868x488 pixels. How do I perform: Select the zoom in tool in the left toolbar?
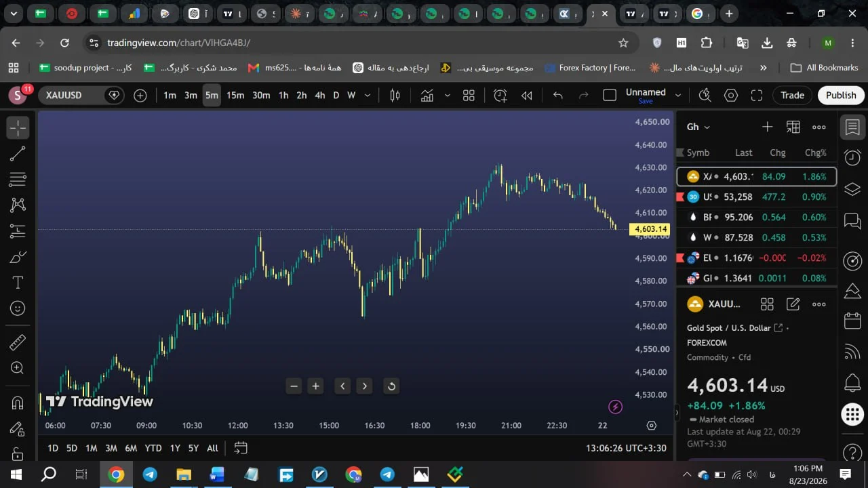(18, 368)
